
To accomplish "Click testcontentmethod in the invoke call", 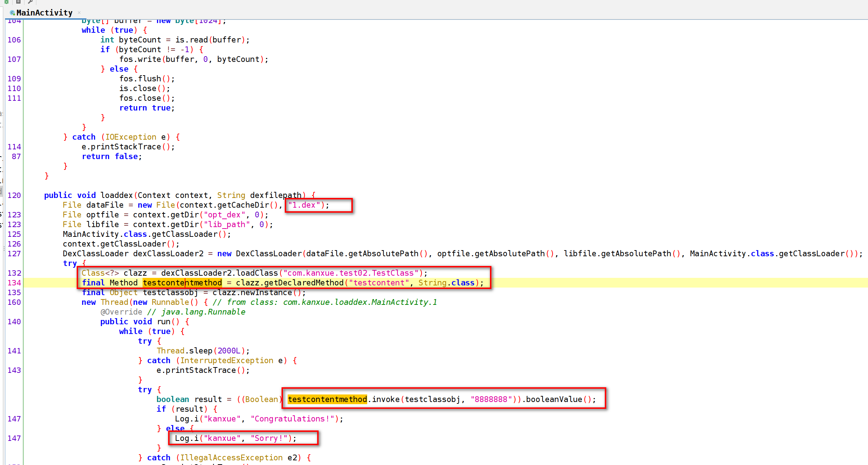I will coord(327,399).
